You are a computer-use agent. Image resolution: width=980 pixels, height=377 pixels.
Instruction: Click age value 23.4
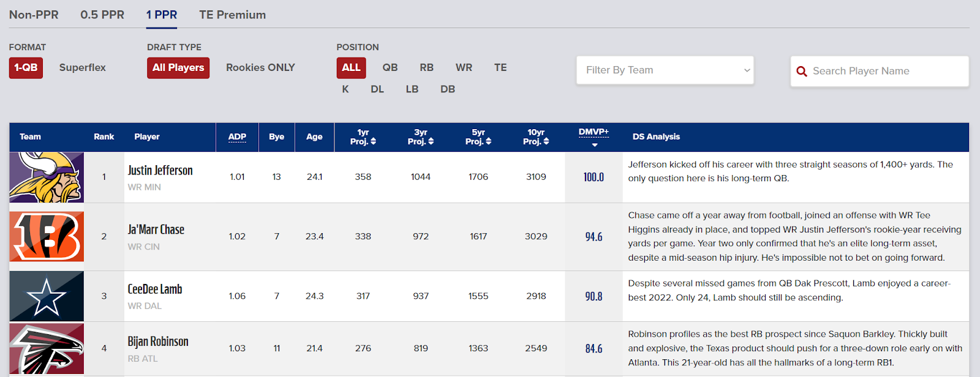(315, 236)
